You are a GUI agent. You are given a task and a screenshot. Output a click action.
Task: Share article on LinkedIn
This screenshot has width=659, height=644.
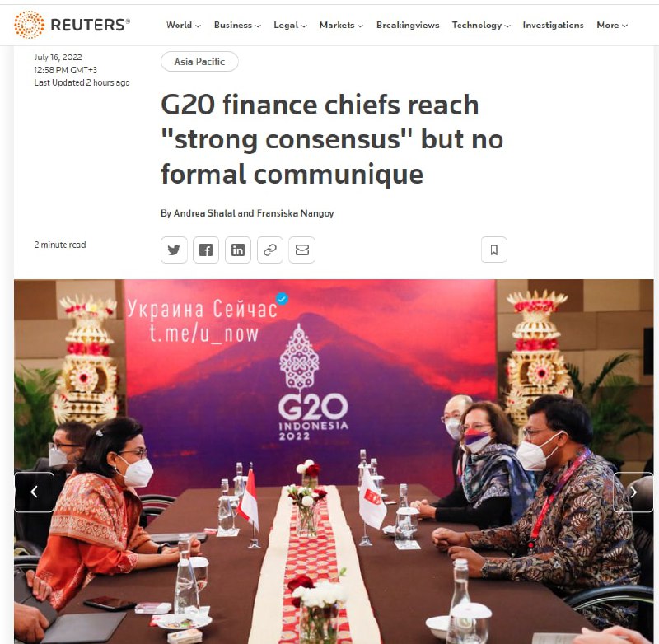[238, 250]
